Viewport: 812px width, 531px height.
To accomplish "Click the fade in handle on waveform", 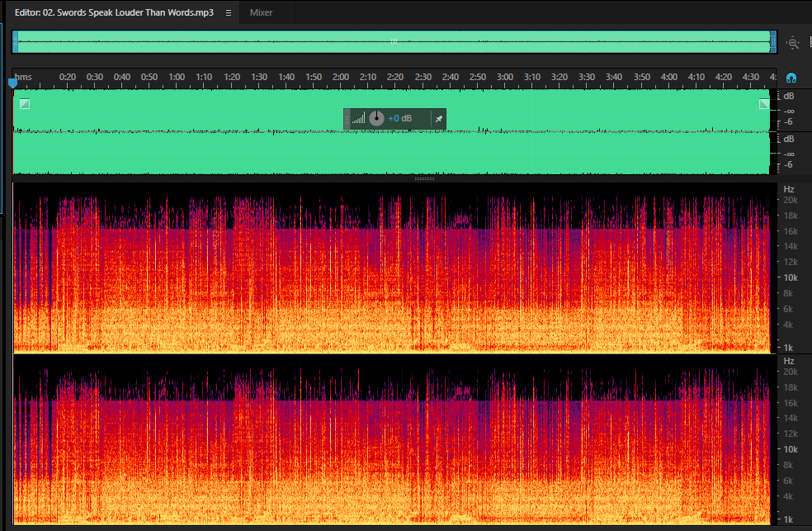I will (x=24, y=104).
